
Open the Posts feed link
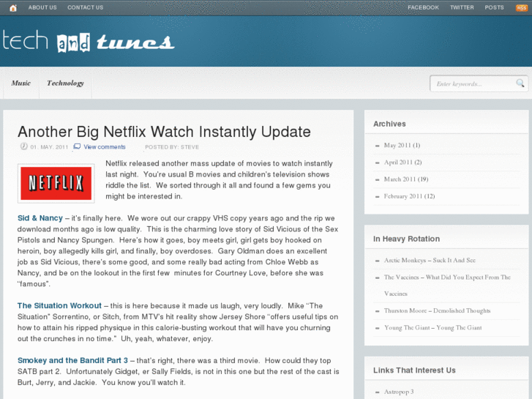click(x=494, y=7)
